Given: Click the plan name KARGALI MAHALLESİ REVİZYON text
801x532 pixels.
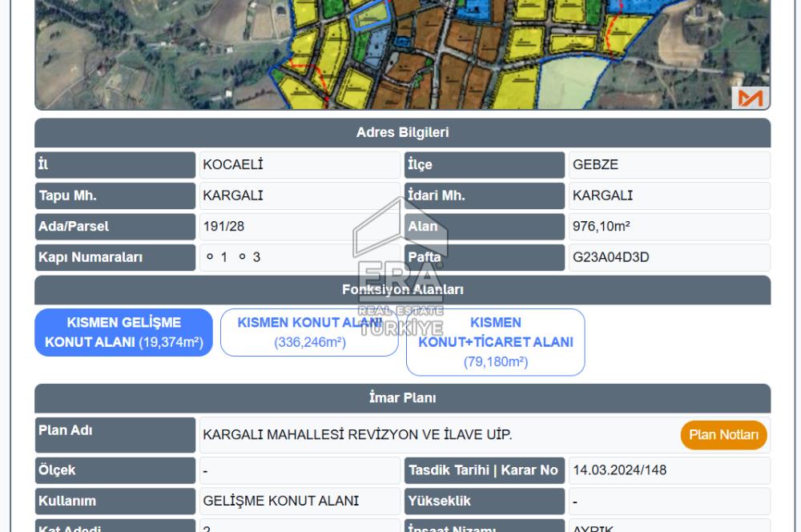Looking at the screenshot, I should 357,435.
